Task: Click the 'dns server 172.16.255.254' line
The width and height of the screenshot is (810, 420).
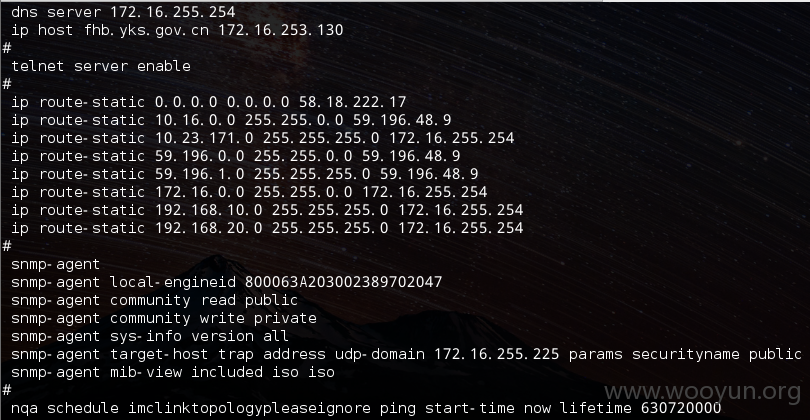Action: [123, 12]
